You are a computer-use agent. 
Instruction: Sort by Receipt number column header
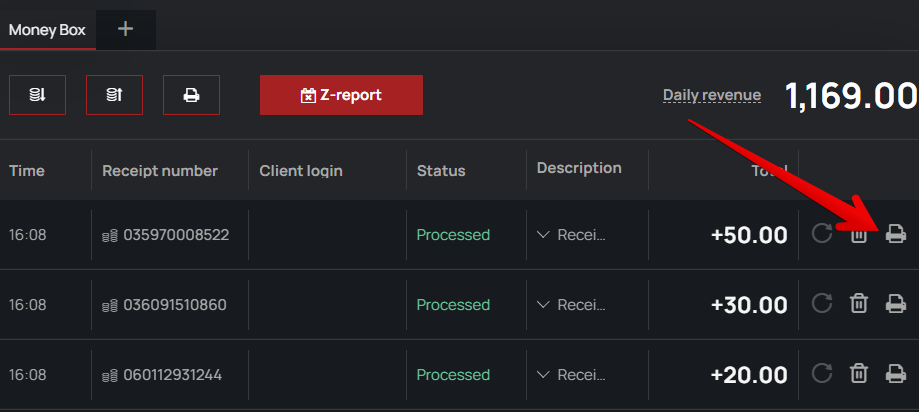point(160,171)
